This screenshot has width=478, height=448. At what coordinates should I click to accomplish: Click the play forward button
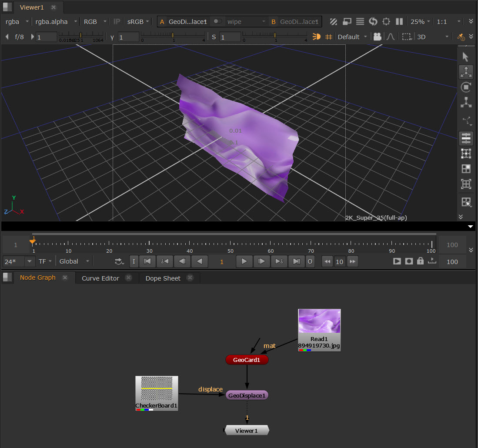point(244,261)
